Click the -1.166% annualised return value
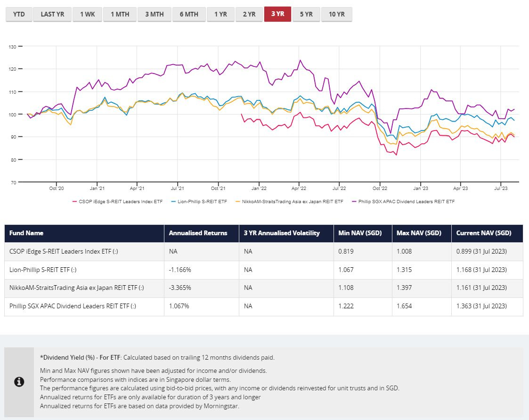 point(180,270)
